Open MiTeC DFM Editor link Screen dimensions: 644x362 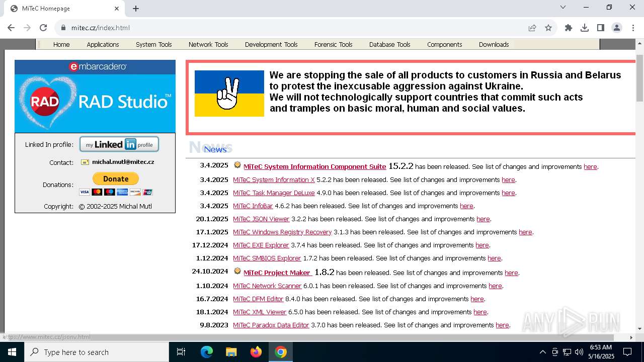258,299
